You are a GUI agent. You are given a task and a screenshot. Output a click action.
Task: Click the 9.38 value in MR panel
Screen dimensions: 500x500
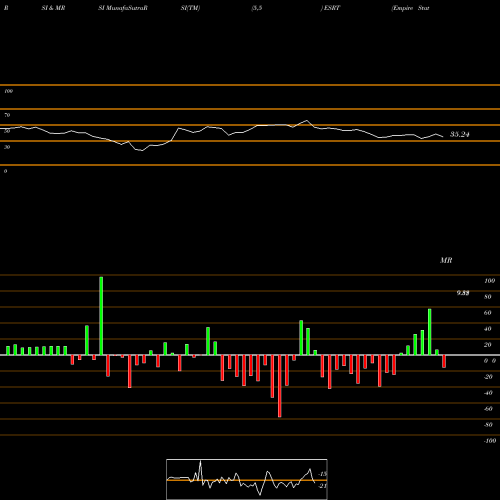pos(463,293)
